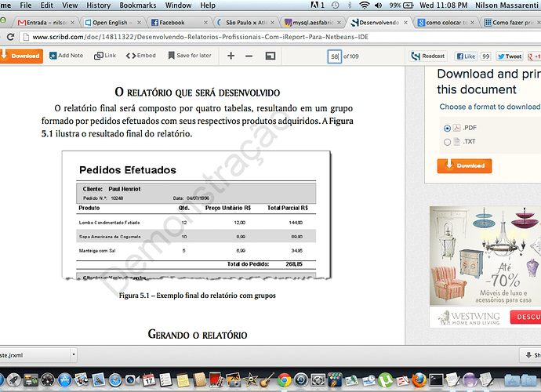This screenshot has width=541, height=392.
Task: Open Reminders checklist icon in Dock
Action: pos(165,380)
